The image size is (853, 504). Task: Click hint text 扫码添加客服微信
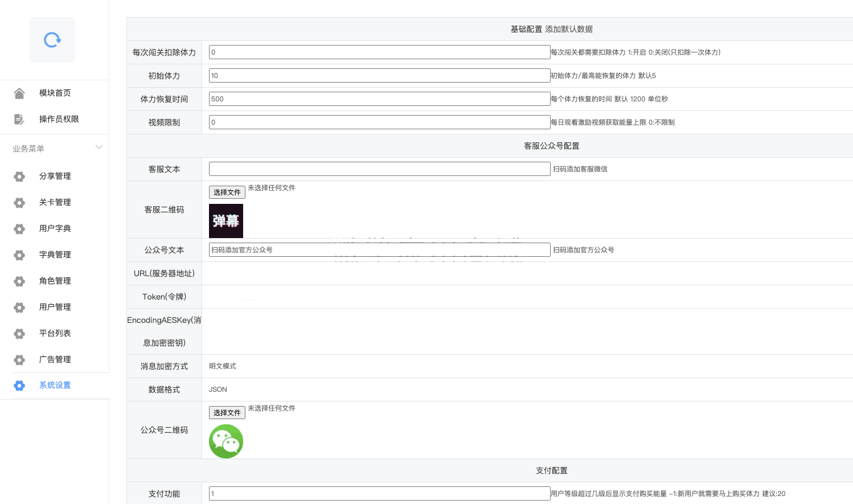click(x=580, y=169)
